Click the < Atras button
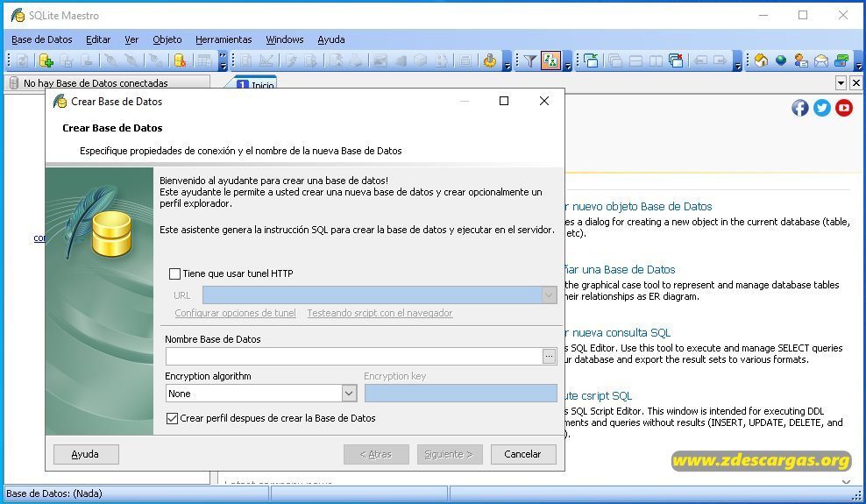Screen dimensions: 866x504 [x=376, y=454]
